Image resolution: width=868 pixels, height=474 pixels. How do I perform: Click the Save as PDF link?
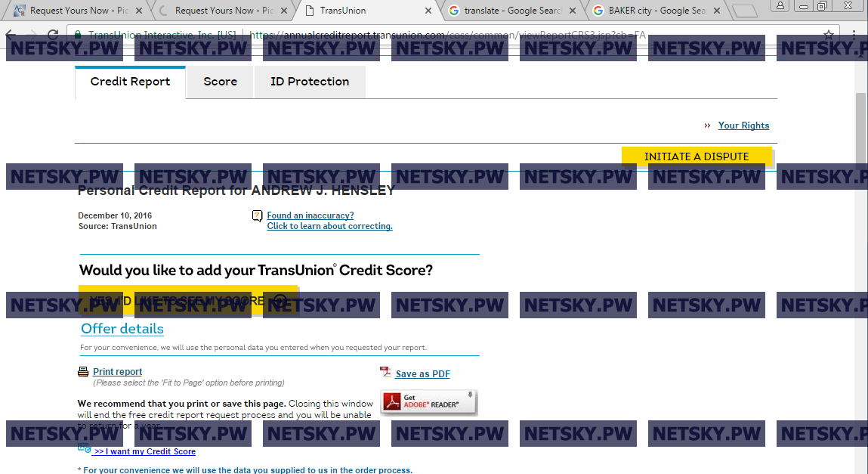pos(422,373)
